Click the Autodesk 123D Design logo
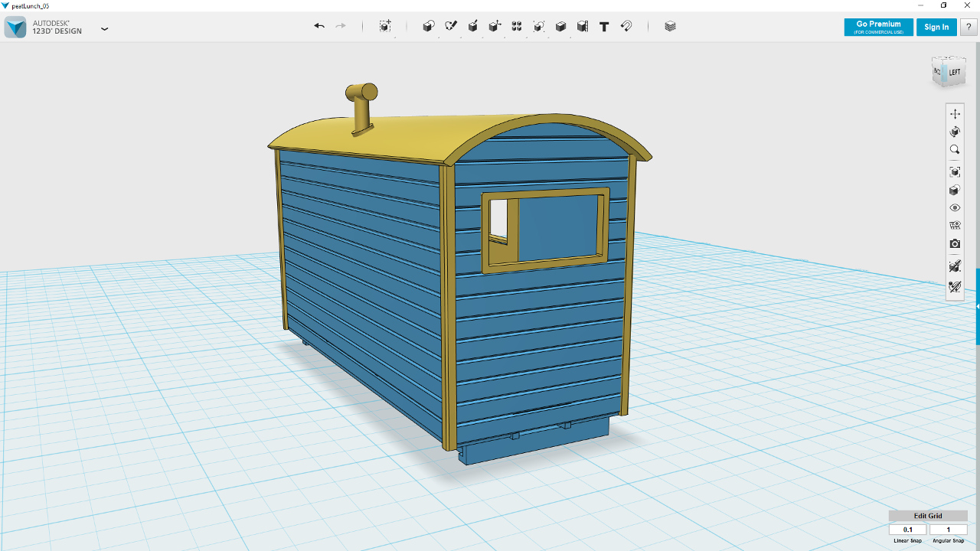 [x=15, y=27]
